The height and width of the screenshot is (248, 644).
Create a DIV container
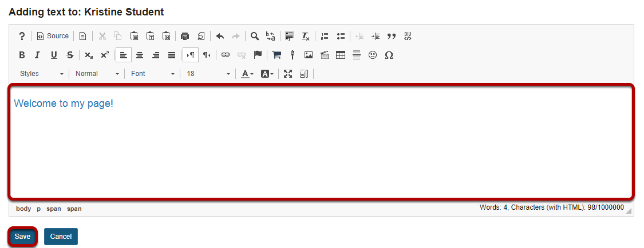pyautogui.click(x=408, y=36)
